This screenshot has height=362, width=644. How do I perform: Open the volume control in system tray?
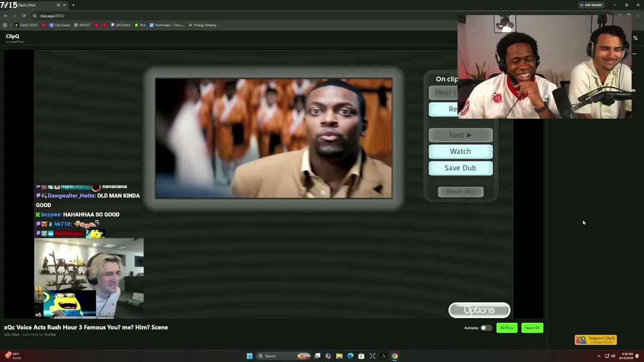point(613,356)
